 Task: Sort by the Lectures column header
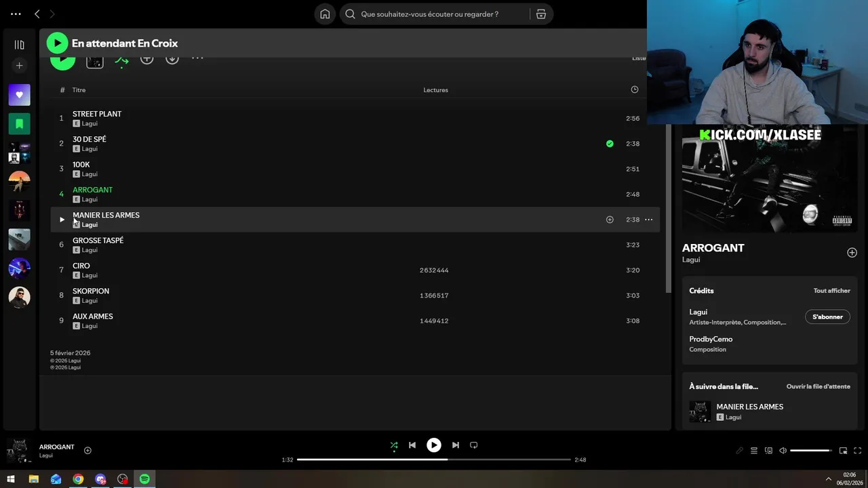point(435,90)
